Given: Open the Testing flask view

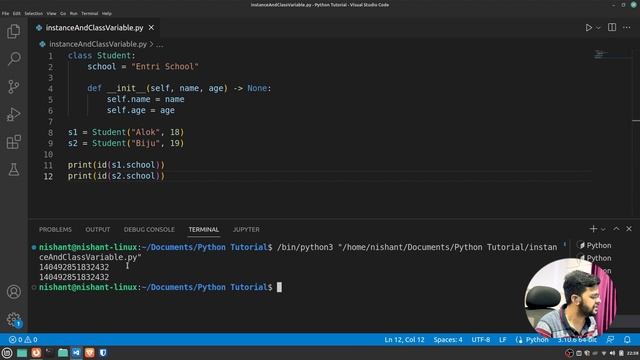Looking at the screenshot, I should tap(13, 169).
